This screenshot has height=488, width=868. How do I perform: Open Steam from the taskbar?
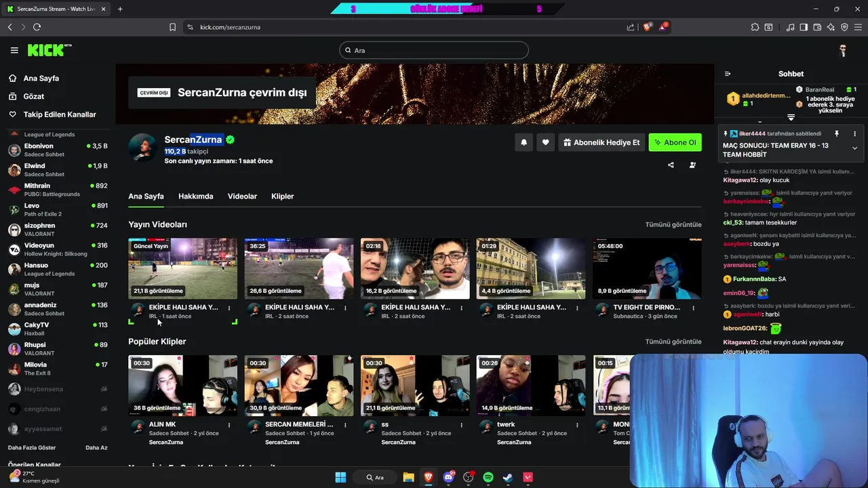coord(508,477)
